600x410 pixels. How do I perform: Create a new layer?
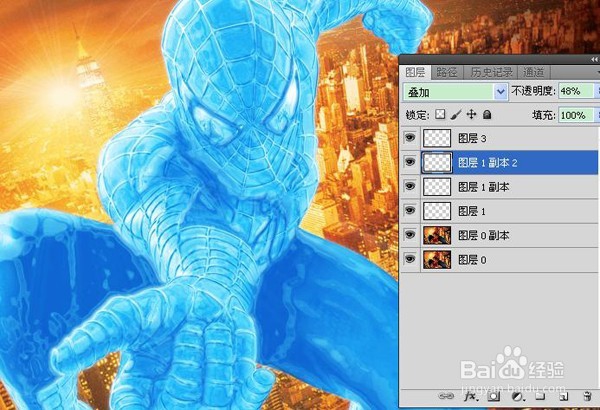point(564,396)
